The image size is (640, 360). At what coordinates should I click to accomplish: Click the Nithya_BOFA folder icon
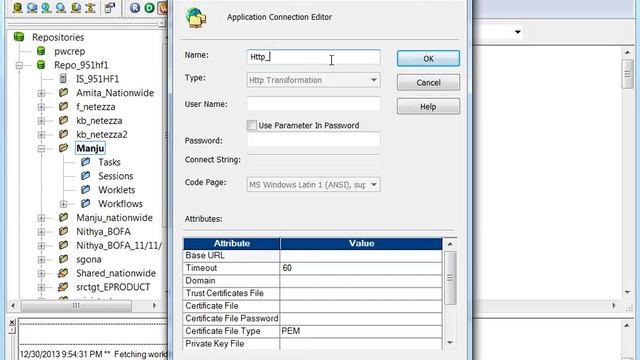click(63, 231)
